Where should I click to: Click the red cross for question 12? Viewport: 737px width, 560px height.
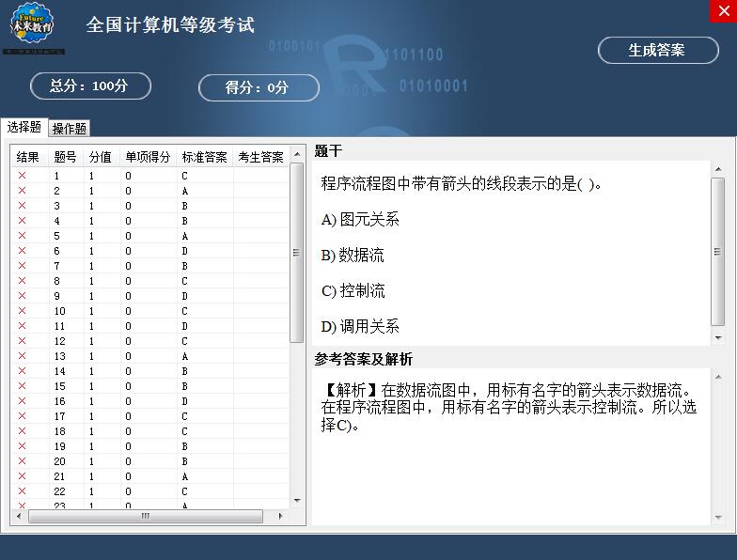tap(23, 340)
